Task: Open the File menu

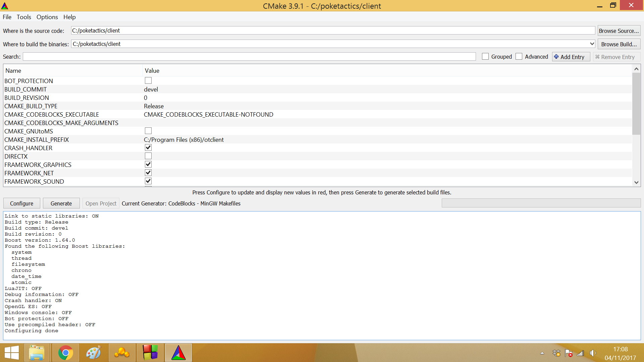Action: 7,17
